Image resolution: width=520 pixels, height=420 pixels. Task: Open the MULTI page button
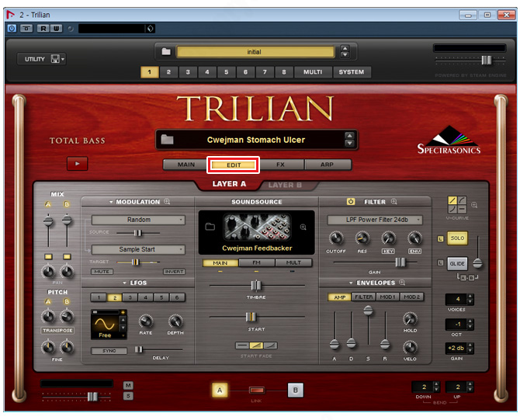pyautogui.click(x=313, y=71)
